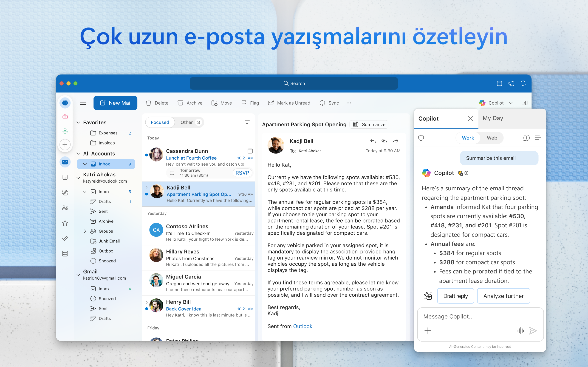Image resolution: width=588 pixels, height=367 pixels.
Task: Click the reply-all arrow on Kadji's email
Action: click(384, 141)
